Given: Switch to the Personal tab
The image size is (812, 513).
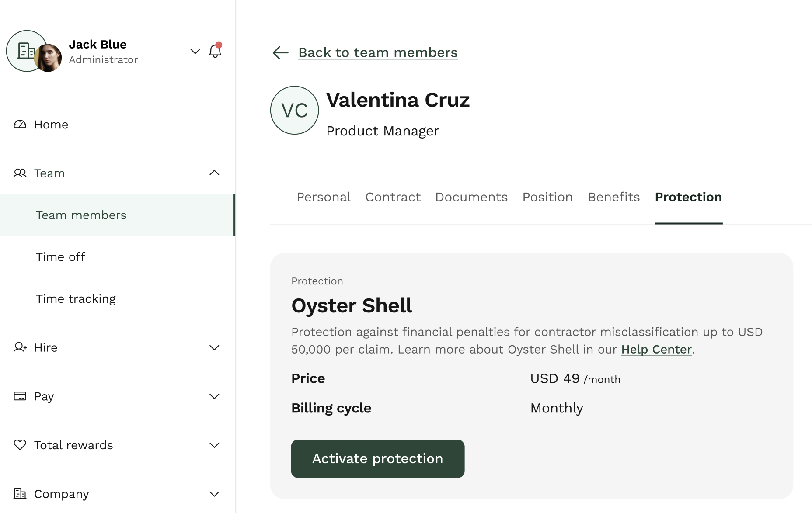Looking at the screenshot, I should (x=324, y=197).
